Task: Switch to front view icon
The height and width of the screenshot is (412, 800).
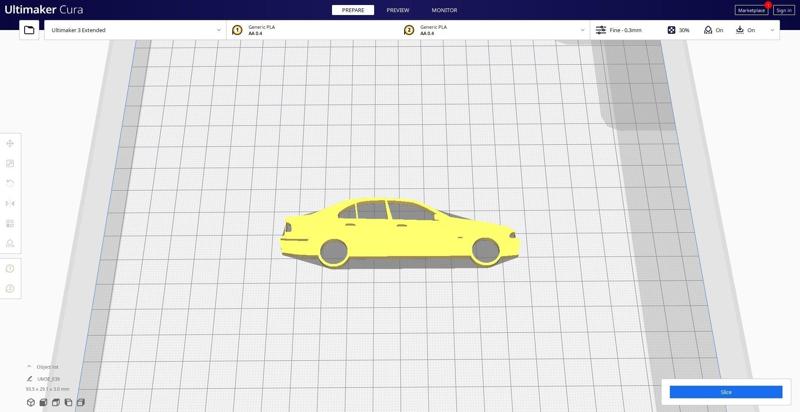Action: [43, 402]
